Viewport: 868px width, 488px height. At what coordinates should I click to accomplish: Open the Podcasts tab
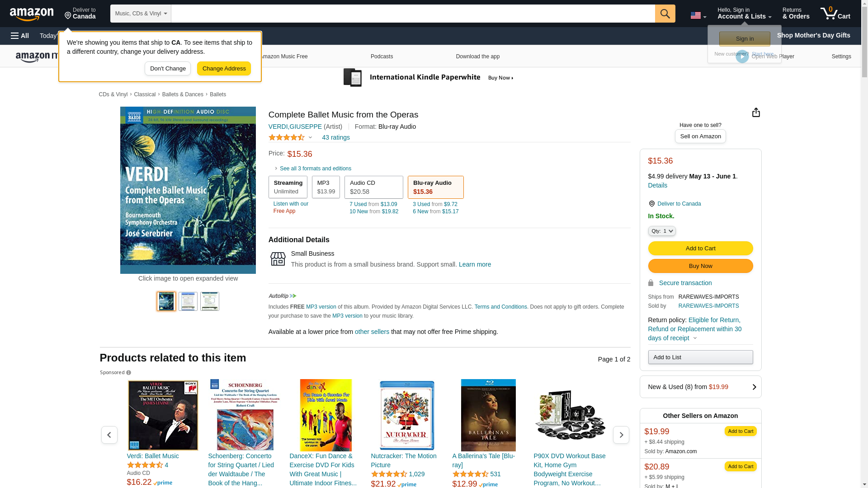(382, 56)
